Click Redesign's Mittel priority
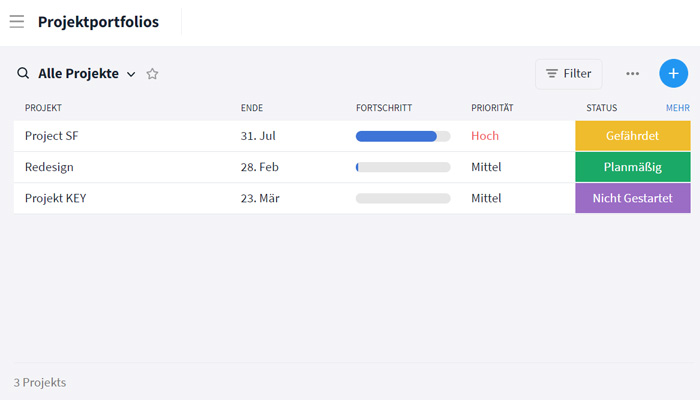Screen dimensions: 700x400 pos(486,167)
